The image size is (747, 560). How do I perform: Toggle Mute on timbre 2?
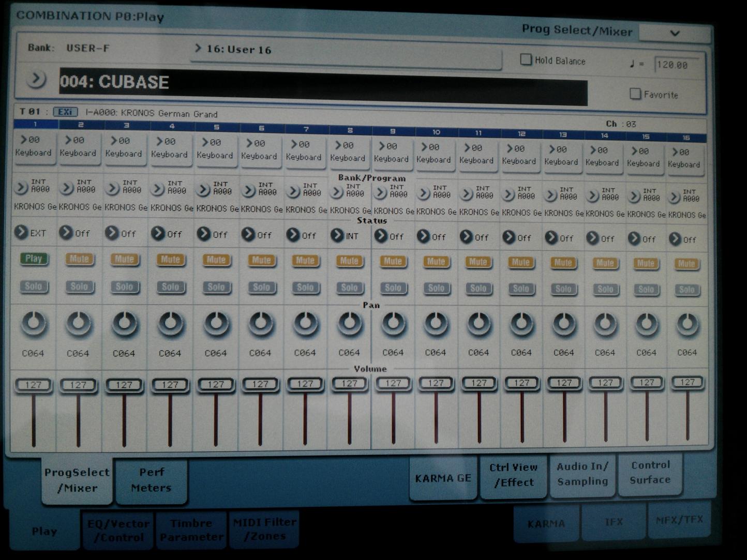pos(79,259)
